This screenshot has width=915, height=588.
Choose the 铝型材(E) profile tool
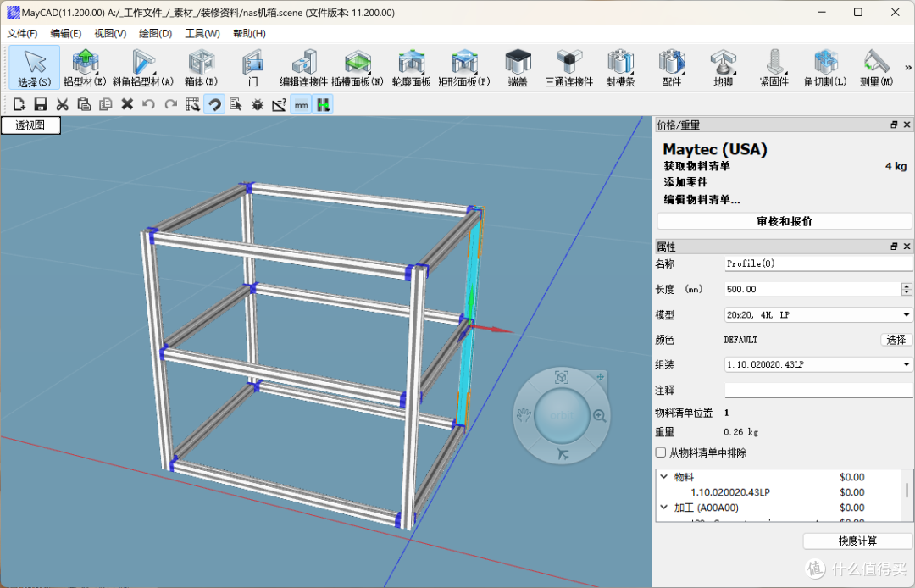[86, 68]
